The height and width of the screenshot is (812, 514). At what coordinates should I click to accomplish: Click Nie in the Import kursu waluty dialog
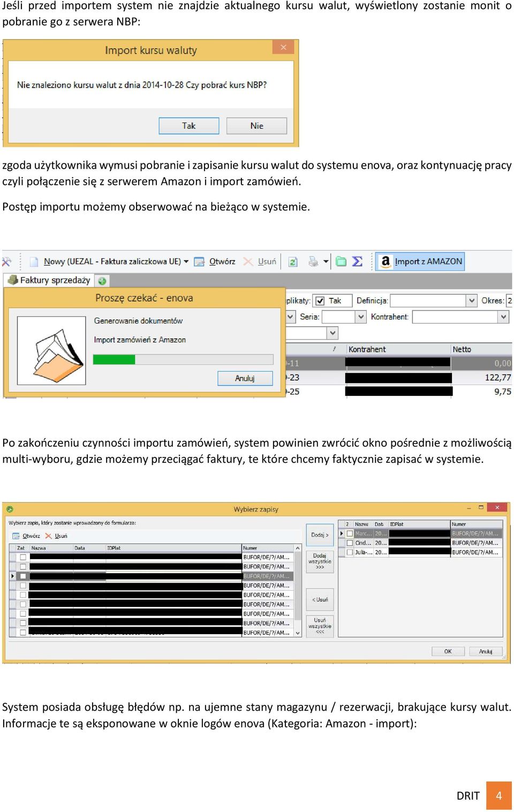256,126
